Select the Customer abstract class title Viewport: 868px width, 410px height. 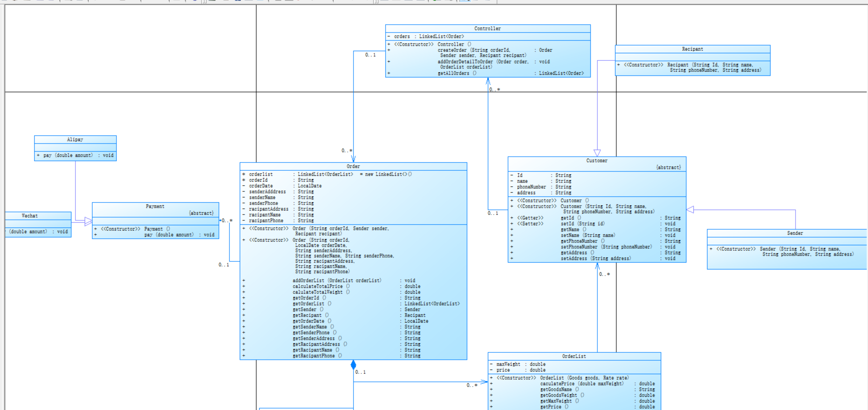click(x=596, y=161)
